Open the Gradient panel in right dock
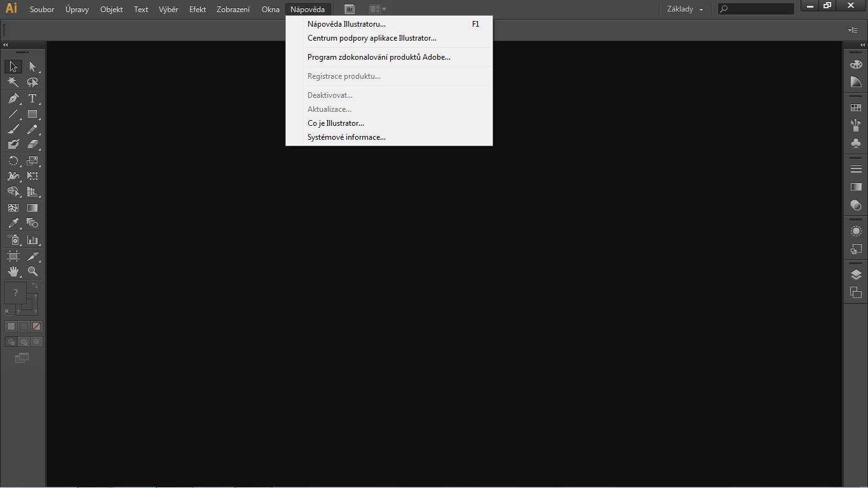Viewport: 868px width, 488px height. pyautogui.click(x=856, y=187)
